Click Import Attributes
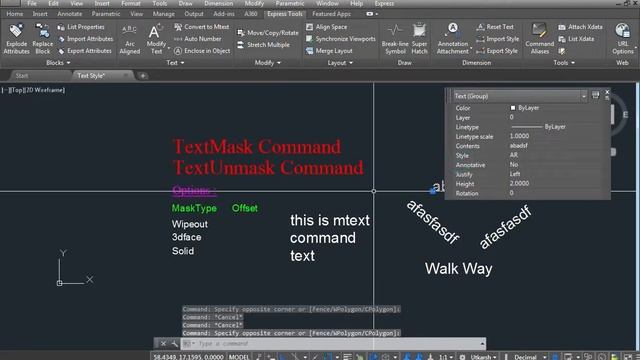This screenshot has width=640, height=360. (x=85, y=39)
